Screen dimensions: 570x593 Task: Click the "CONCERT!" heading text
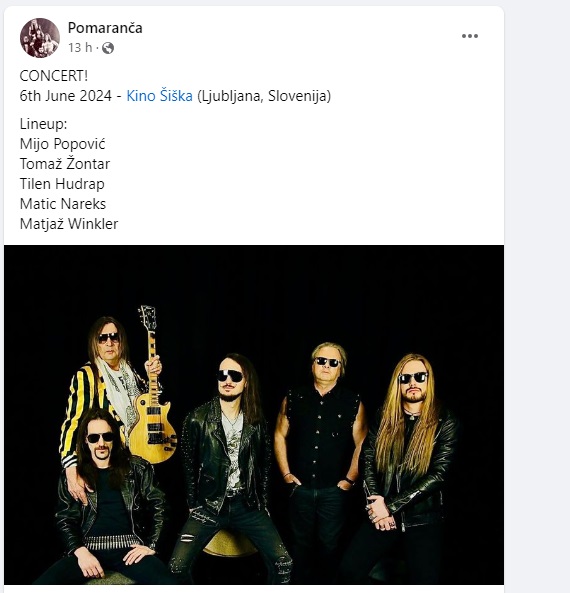(54, 76)
